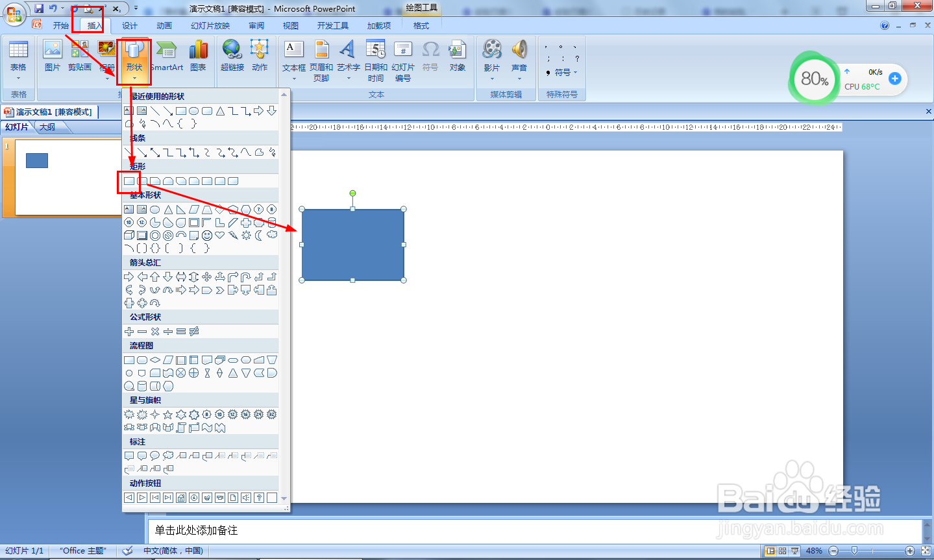The image size is (934, 560).
Task: Select the 5-Point Star shape
Action: coord(168,414)
